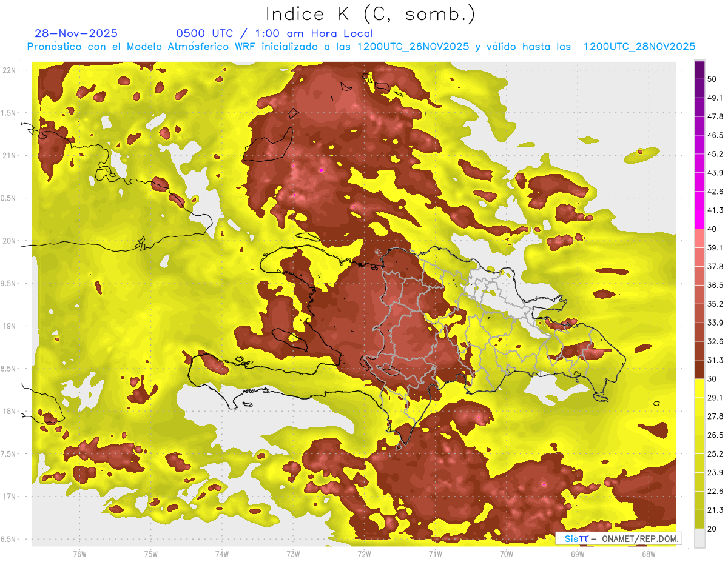The height and width of the screenshot is (562, 728).
Task: Click the '49.1' value on the color scale
Action: click(716, 98)
